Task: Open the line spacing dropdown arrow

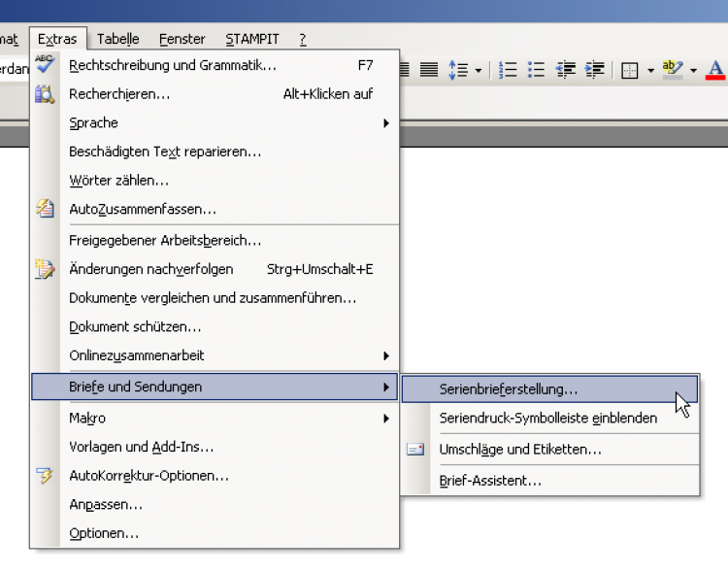Action: pyautogui.click(x=478, y=70)
